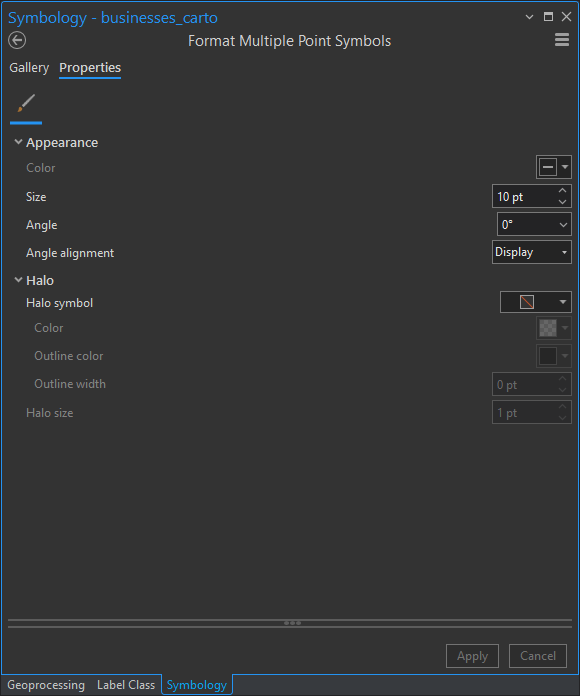
Task: Decrease Size with the down arrow
Action: click(x=562, y=202)
